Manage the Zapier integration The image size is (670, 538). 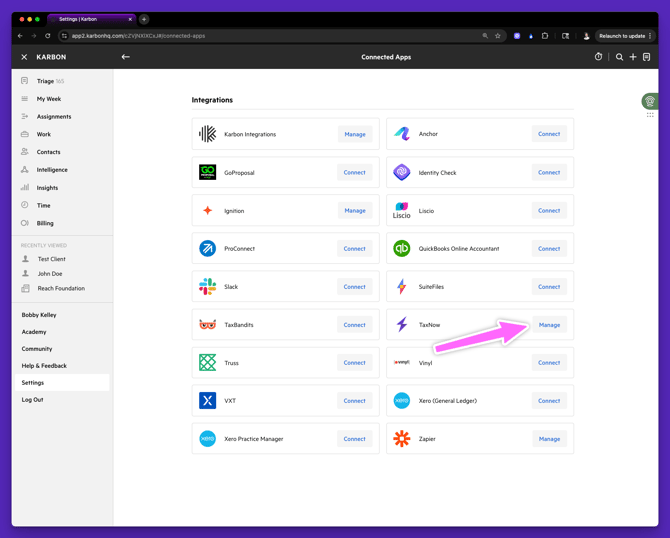coord(549,439)
